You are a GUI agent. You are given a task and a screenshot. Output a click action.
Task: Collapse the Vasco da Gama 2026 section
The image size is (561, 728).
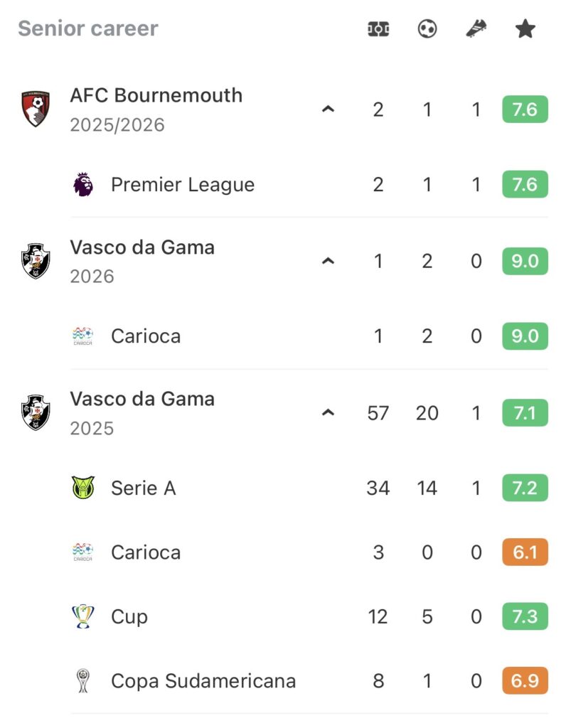(328, 261)
